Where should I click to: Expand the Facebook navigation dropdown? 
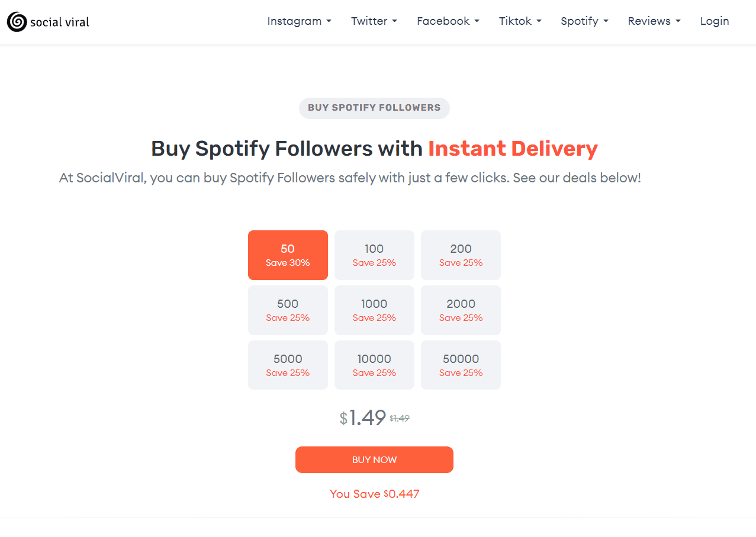[x=448, y=21]
